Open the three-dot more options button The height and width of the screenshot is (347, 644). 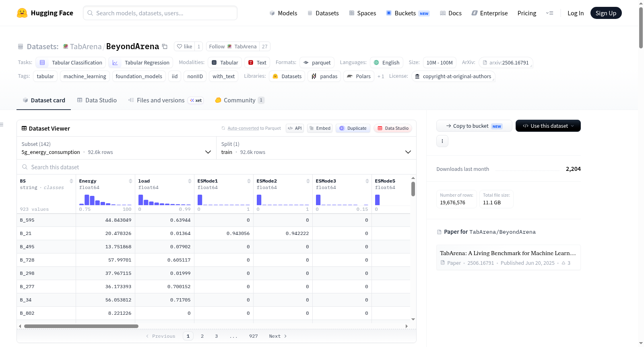point(442,141)
